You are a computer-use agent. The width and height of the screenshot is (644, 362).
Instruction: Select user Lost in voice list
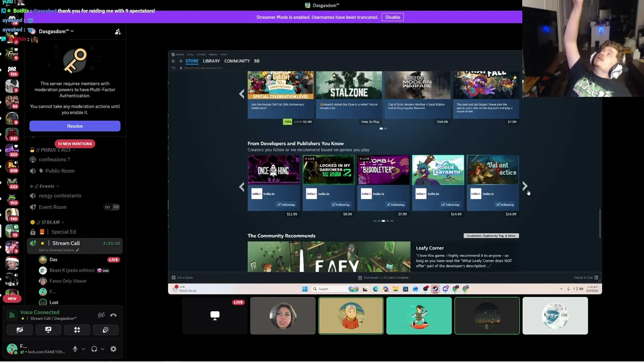pyautogui.click(x=54, y=303)
